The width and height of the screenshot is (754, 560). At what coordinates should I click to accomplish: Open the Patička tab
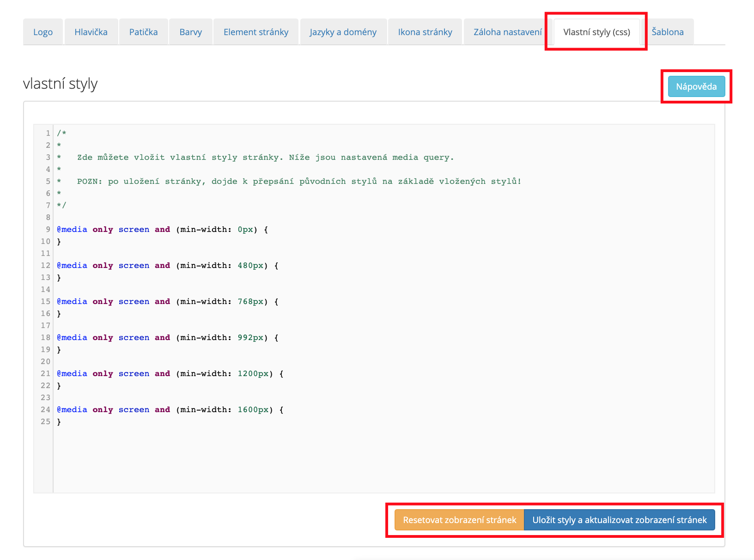pyautogui.click(x=143, y=32)
